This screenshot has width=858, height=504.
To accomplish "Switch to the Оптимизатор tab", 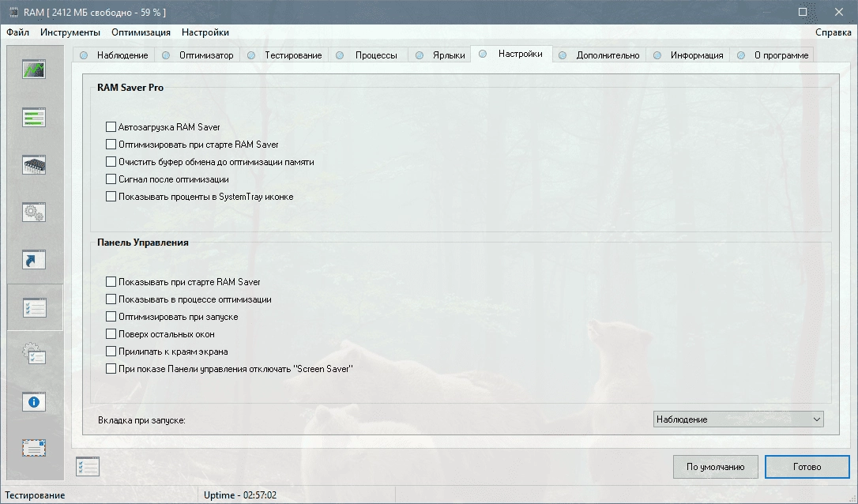I will [x=198, y=55].
